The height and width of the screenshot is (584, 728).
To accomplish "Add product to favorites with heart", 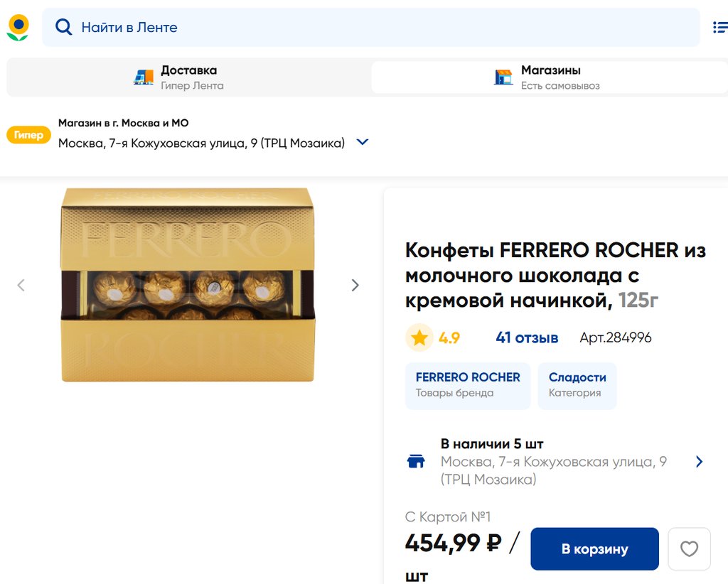I will [x=689, y=548].
